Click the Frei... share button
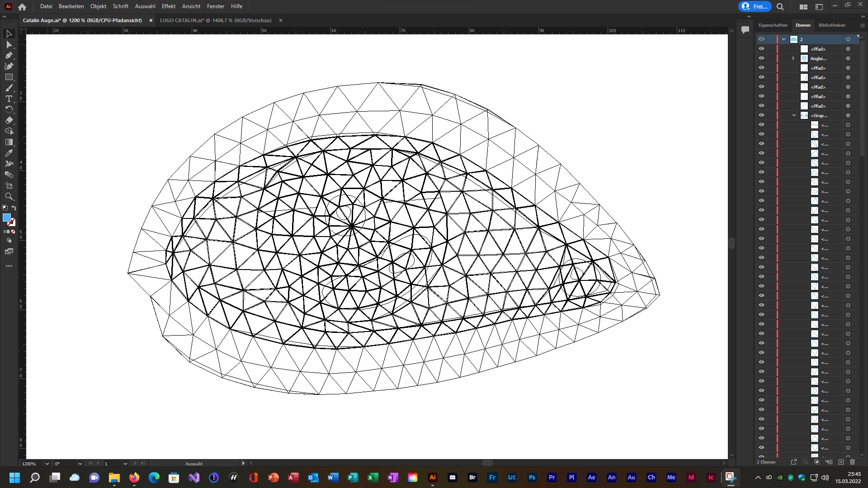The height and width of the screenshot is (488, 868). 755,6
